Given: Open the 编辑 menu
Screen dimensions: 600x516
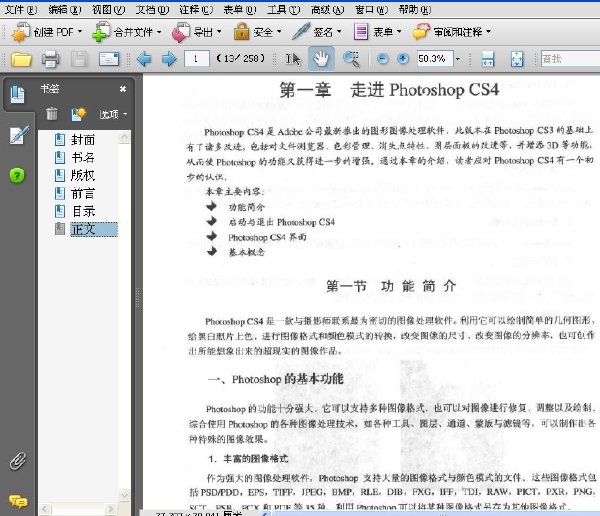Looking at the screenshot, I should click(x=65, y=9).
